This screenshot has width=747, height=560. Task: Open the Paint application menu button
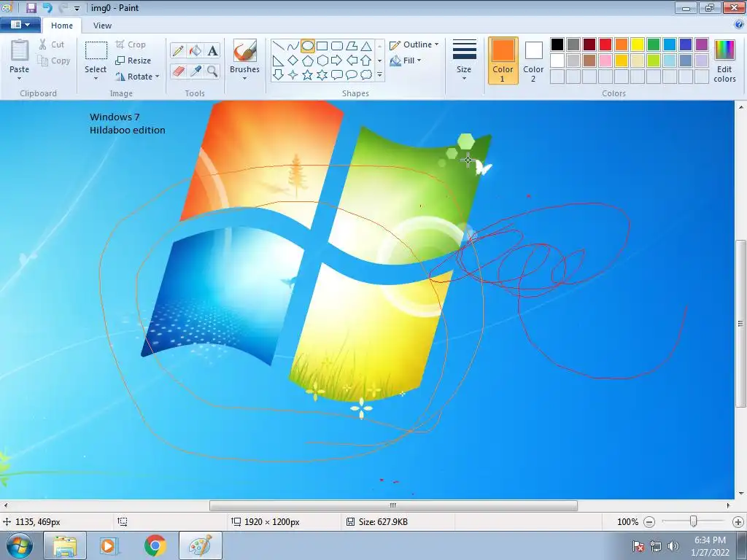pyautogui.click(x=20, y=25)
